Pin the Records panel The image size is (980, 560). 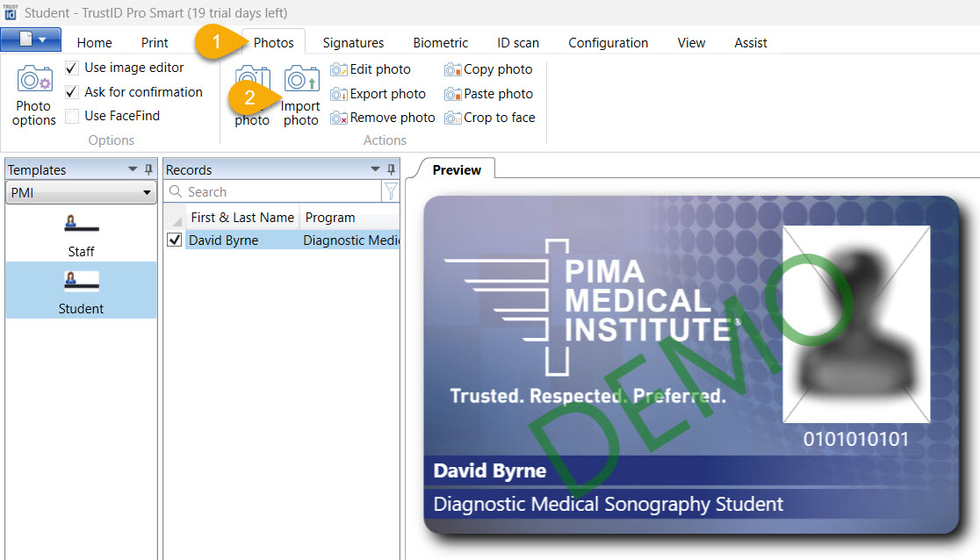pos(391,169)
